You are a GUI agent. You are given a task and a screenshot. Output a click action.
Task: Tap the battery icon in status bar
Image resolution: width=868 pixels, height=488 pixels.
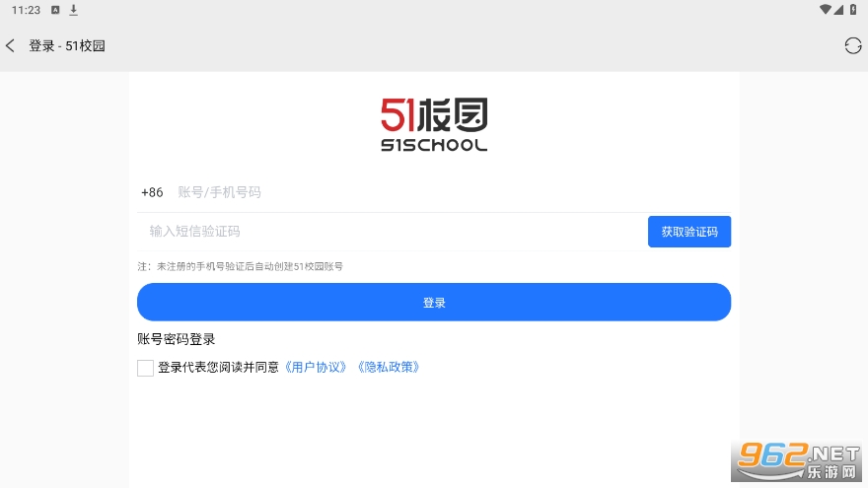(853, 10)
